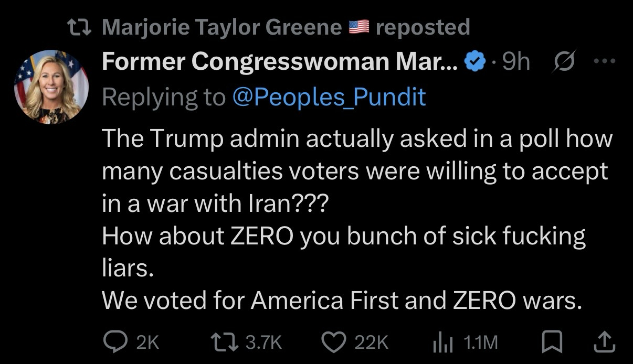Click the 3.7K reposts count
Image resolution: width=633 pixels, height=364 pixels.
264,342
